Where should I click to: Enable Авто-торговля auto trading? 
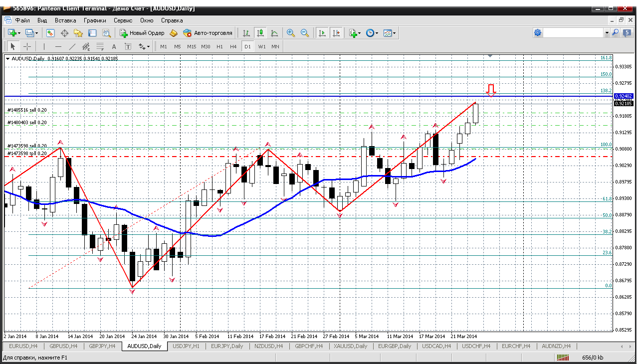click(208, 33)
